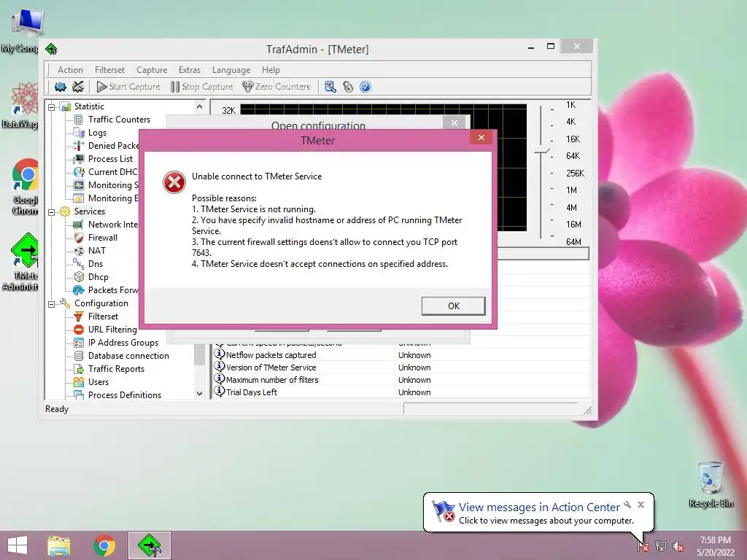The image size is (747, 560).
Task: Select Traffic Counters in the tree
Action: [x=119, y=120]
